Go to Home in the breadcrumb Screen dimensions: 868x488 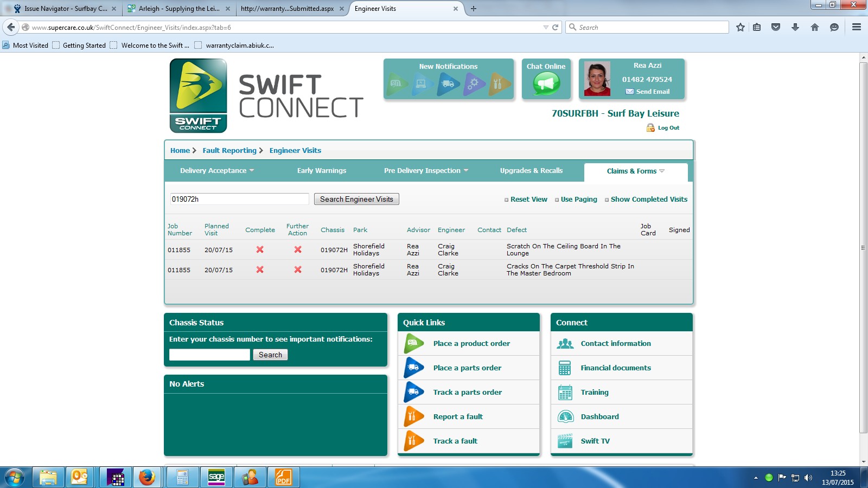180,151
